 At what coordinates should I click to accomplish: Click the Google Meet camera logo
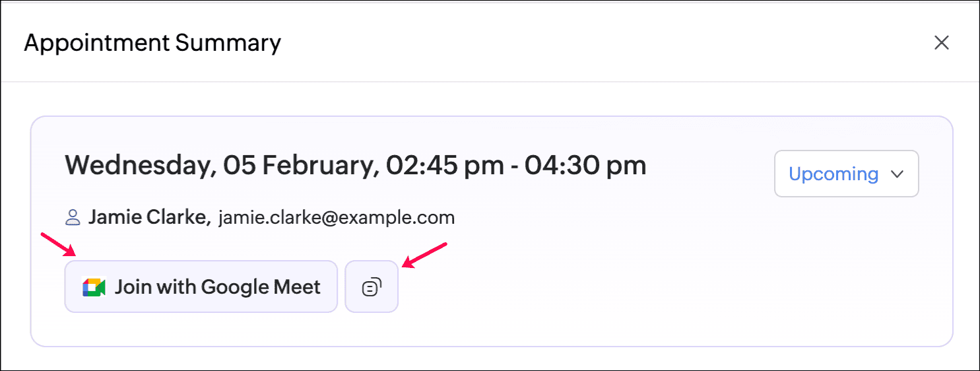point(94,287)
